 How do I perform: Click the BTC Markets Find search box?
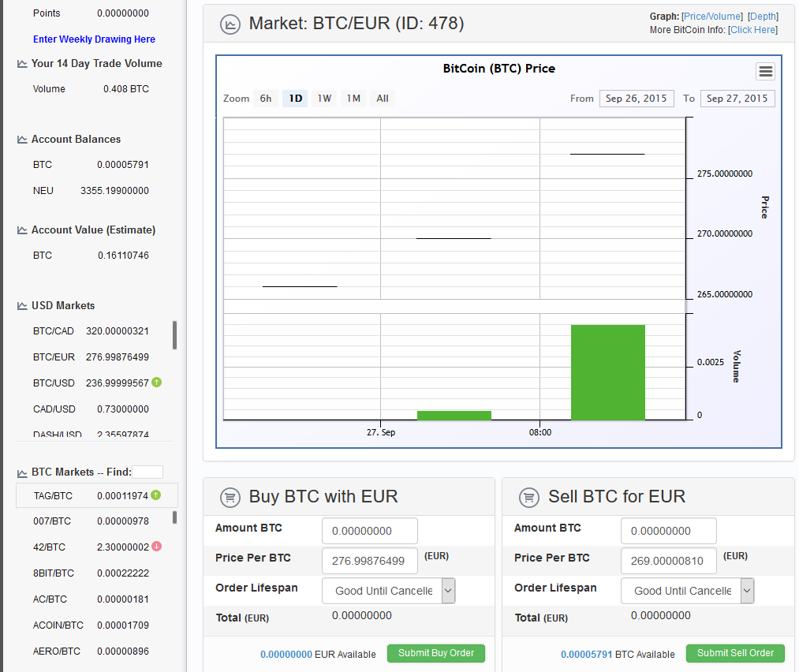[x=147, y=472]
